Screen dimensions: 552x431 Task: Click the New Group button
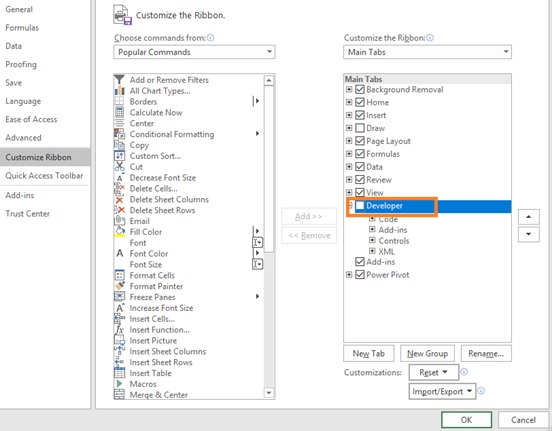[427, 353]
